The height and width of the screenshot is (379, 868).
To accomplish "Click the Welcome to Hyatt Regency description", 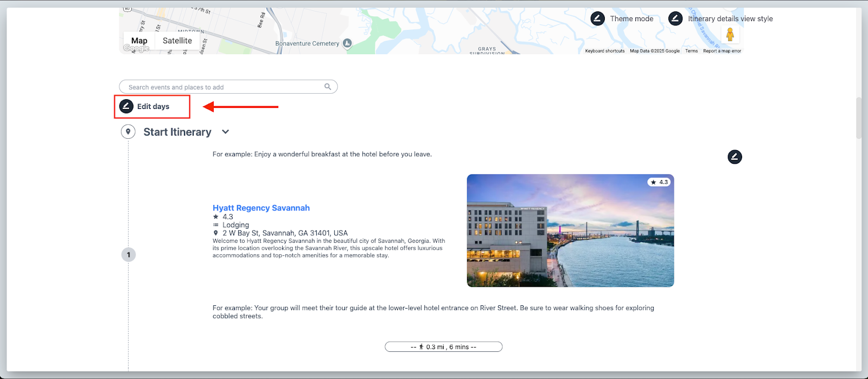I will [x=329, y=248].
